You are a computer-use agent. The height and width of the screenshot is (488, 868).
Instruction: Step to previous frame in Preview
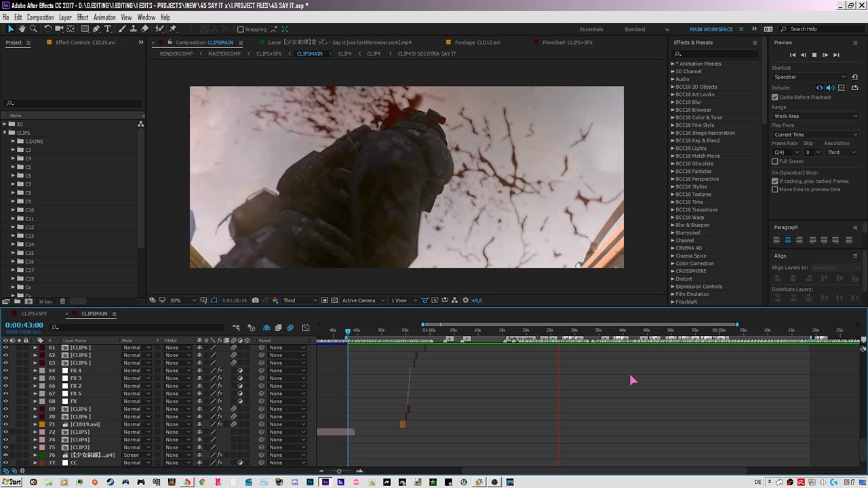pyautogui.click(x=804, y=55)
